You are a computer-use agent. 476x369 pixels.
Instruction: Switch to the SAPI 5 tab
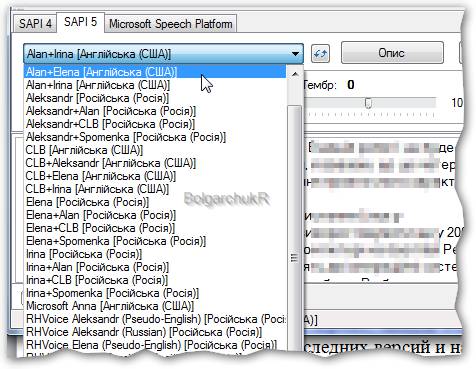[x=80, y=22]
